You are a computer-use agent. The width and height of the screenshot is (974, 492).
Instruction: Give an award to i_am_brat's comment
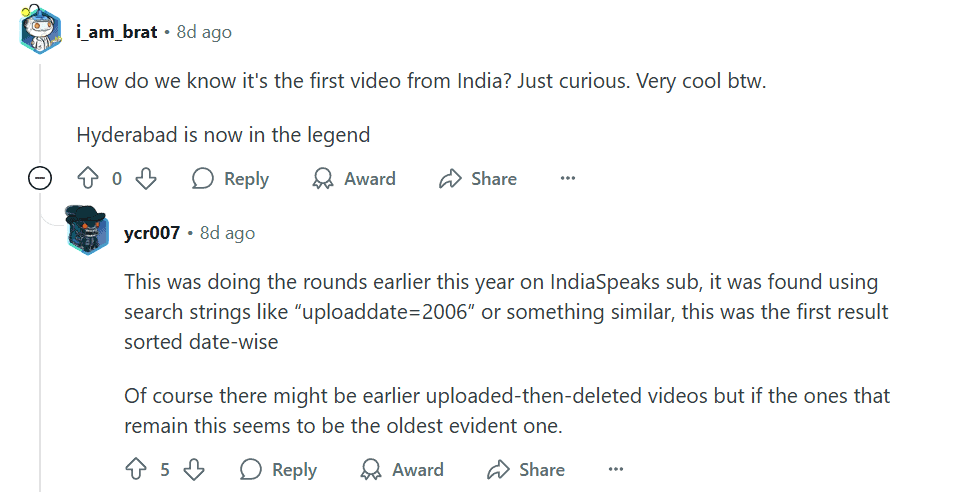click(x=354, y=179)
